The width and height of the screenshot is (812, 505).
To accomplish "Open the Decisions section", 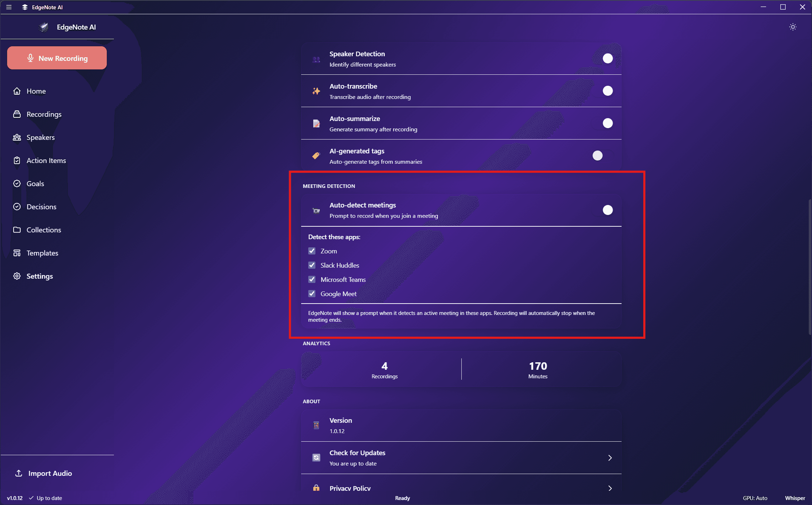I will (41, 206).
